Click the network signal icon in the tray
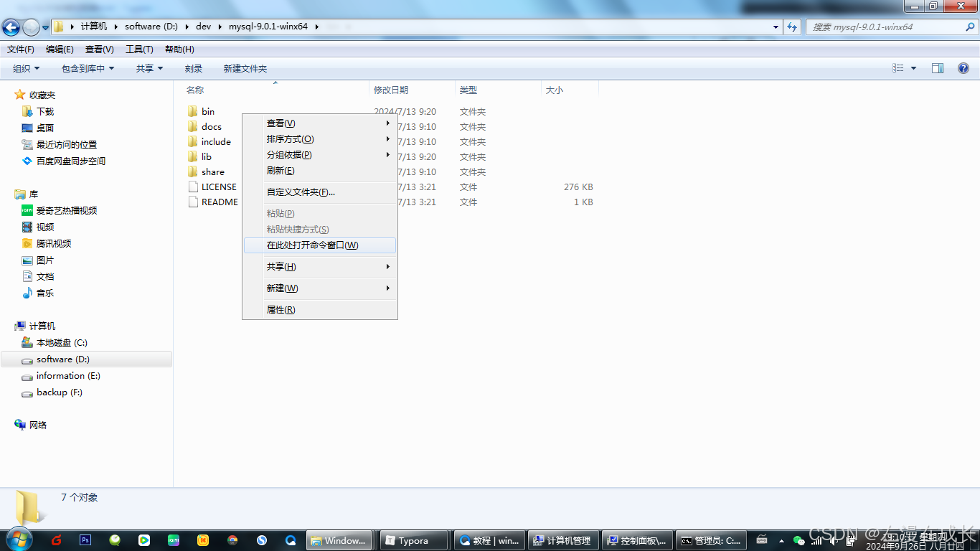 coord(816,541)
